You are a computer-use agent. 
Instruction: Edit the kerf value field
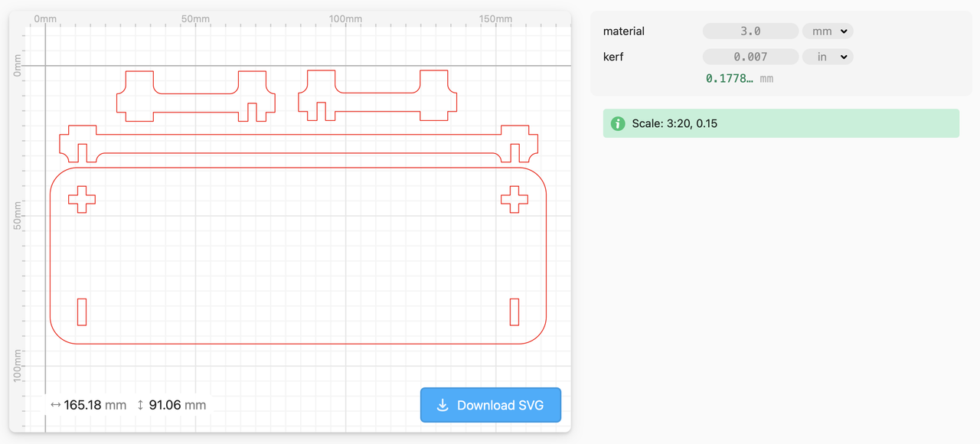tap(750, 57)
